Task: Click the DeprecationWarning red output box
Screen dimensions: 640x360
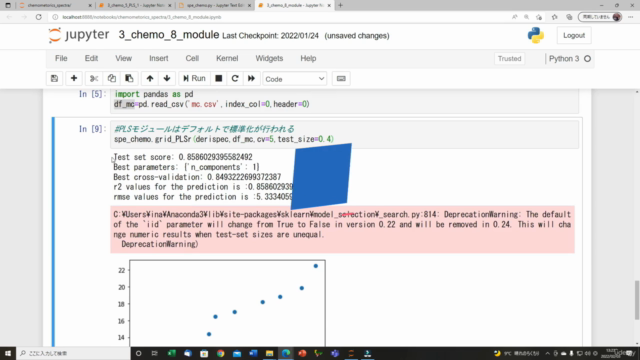Action: coord(342,229)
